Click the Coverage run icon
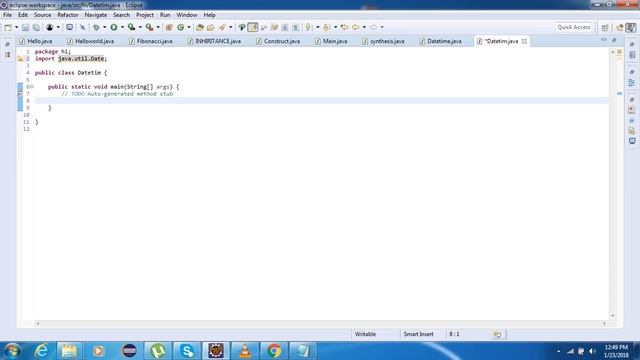640x360 pixels. 131,27
